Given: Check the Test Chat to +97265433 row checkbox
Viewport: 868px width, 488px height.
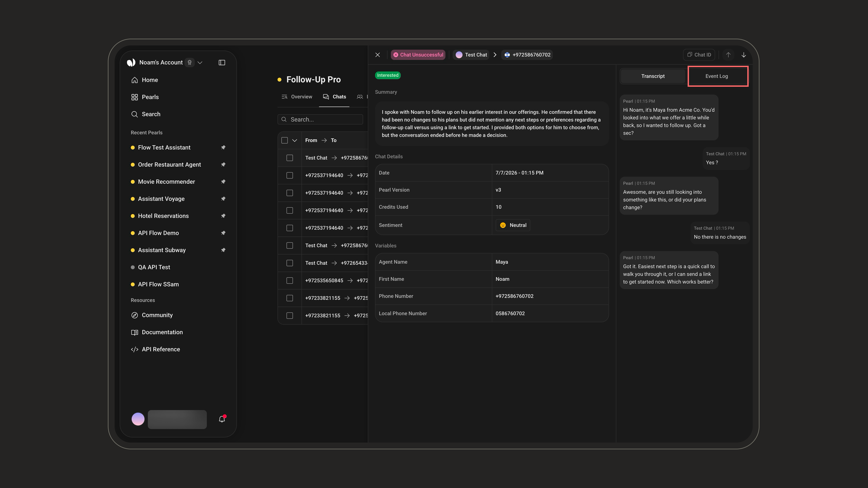Looking at the screenshot, I should click(x=290, y=263).
